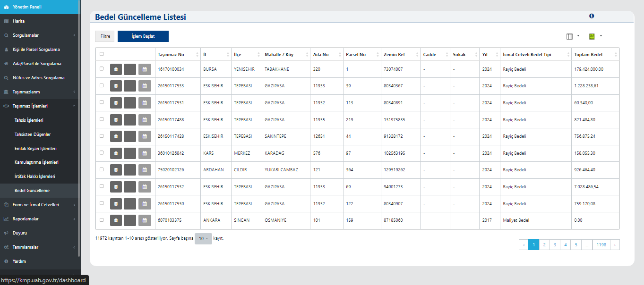Open the records-per-page dropdown showing 10
Viewport: 644px width, 285px height.
coord(203,239)
